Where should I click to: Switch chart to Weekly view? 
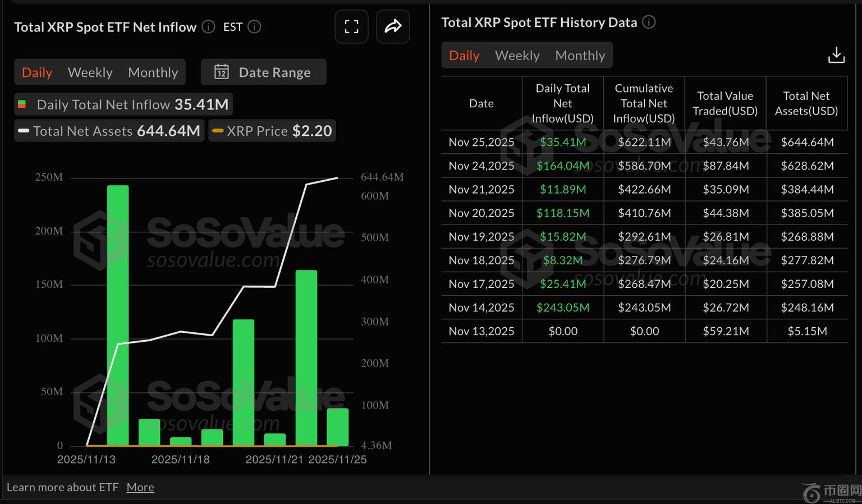[90, 72]
